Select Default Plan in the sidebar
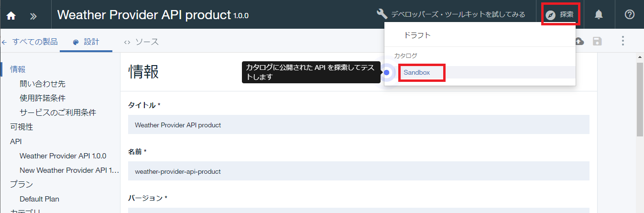The height and width of the screenshot is (213, 644). (x=39, y=199)
